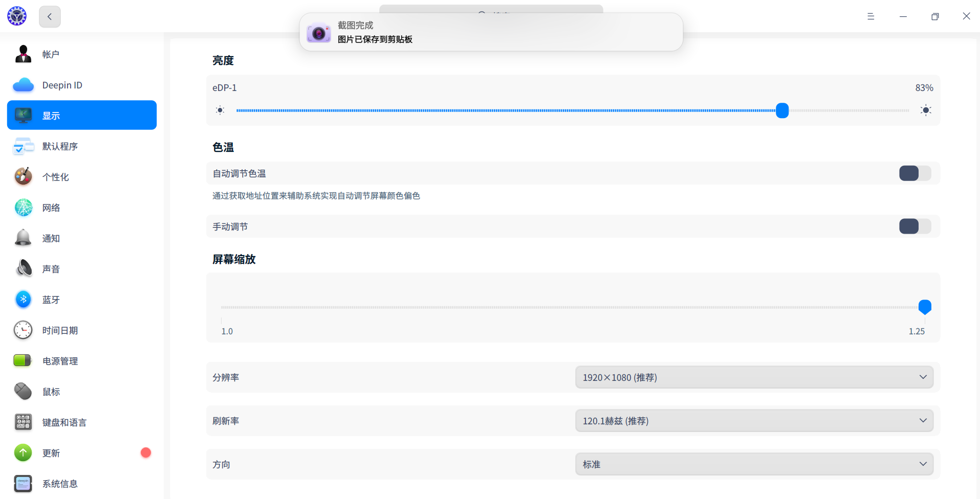Click the Deepin ID cloud icon
The height and width of the screenshot is (499, 980).
23,85
